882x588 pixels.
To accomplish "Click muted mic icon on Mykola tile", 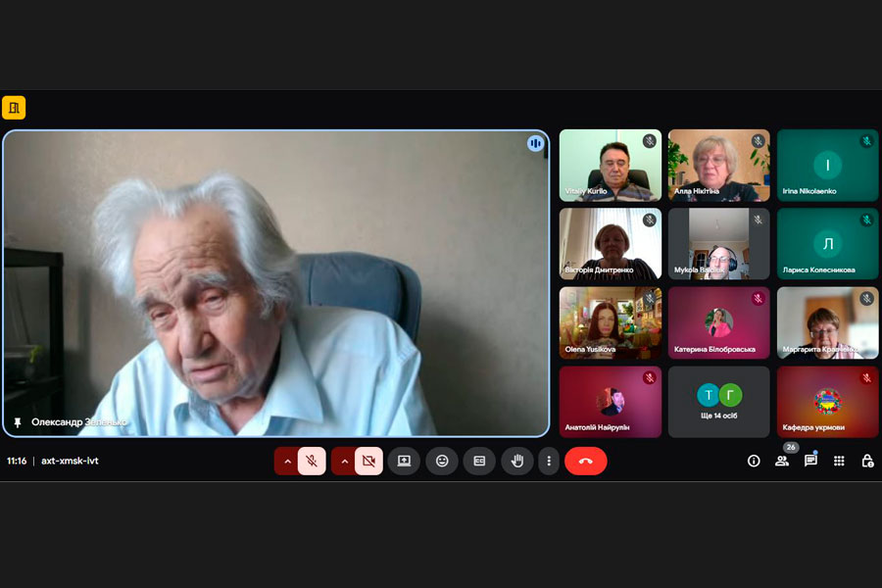I will pyautogui.click(x=759, y=220).
